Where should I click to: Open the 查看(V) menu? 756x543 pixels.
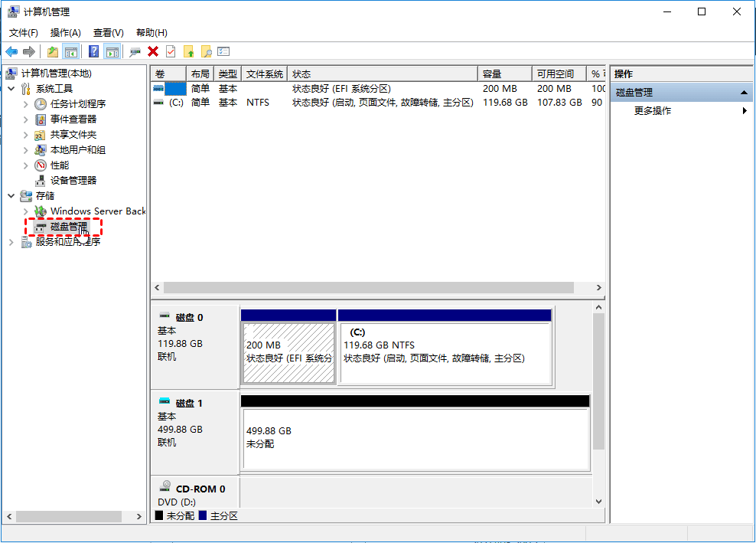point(109,33)
